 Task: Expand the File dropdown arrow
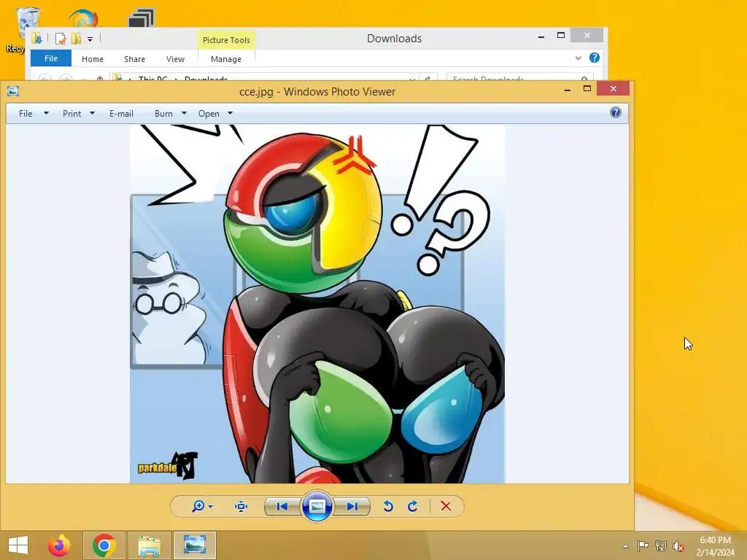pyautogui.click(x=46, y=113)
